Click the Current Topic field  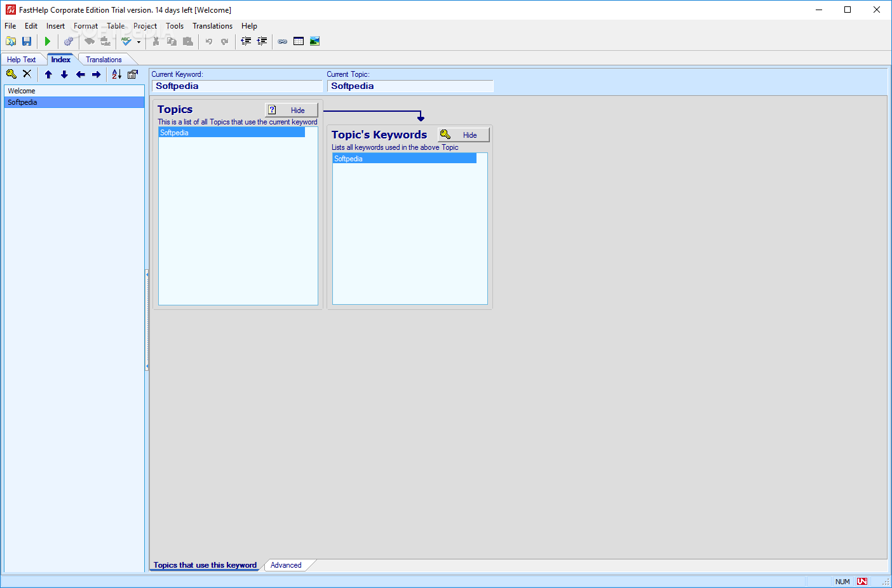click(410, 86)
